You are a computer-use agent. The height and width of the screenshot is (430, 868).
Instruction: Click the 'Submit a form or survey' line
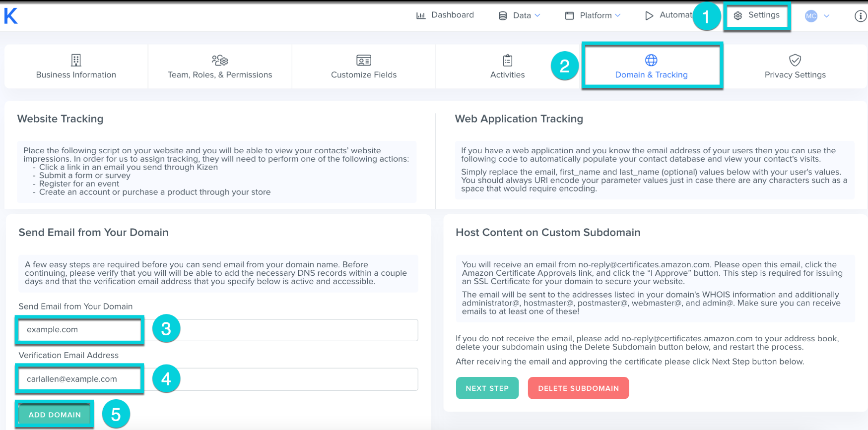pos(85,176)
